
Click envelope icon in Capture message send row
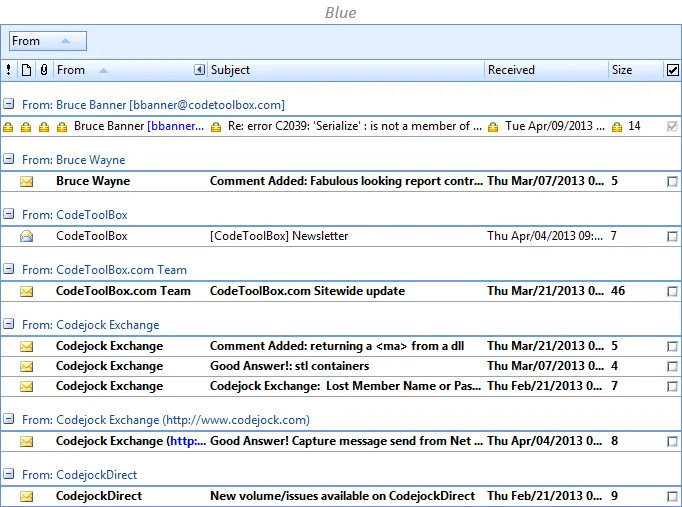27,441
